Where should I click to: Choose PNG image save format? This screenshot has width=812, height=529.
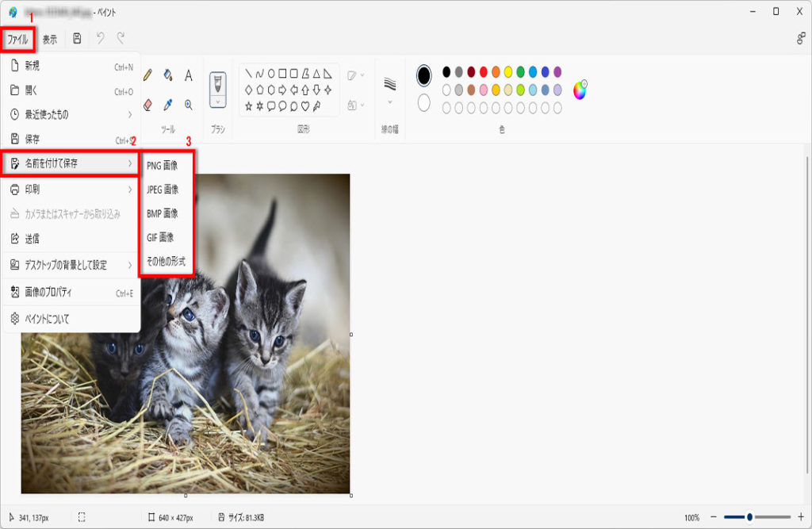point(163,166)
